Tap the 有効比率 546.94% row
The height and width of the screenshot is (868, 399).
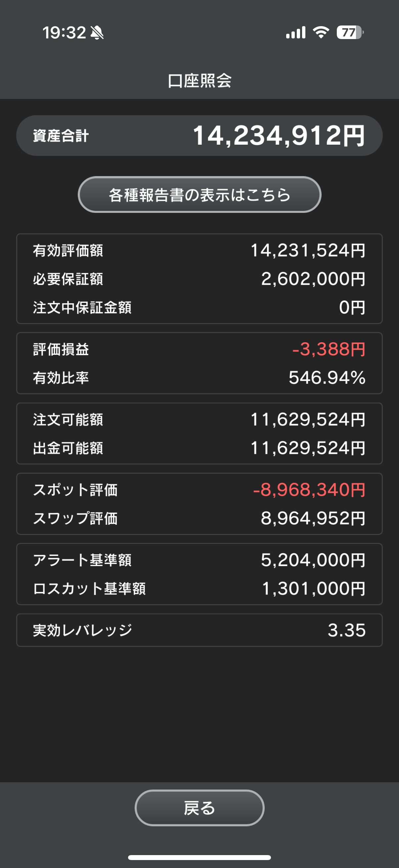pyautogui.click(x=199, y=377)
